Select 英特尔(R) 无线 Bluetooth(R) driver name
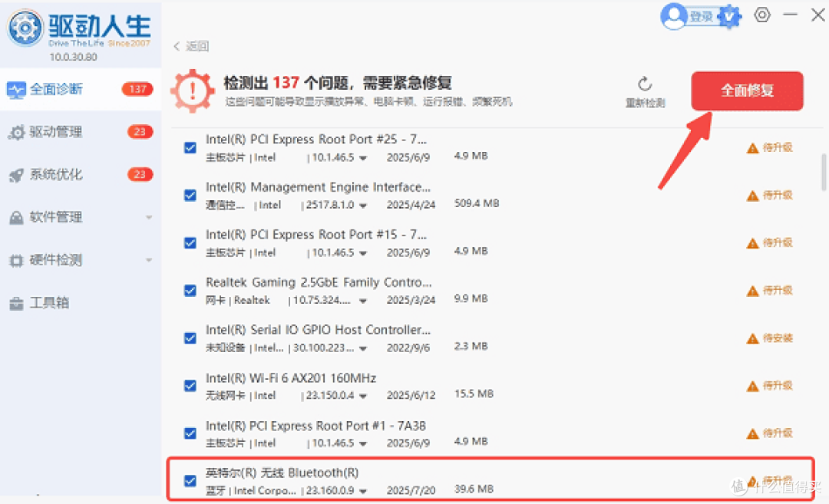 point(282,473)
